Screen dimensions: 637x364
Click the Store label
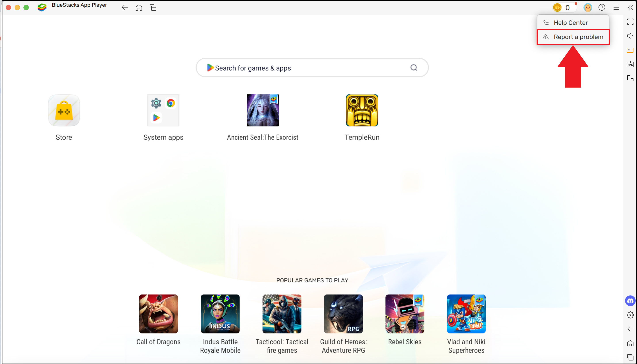click(x=64, y=137)
